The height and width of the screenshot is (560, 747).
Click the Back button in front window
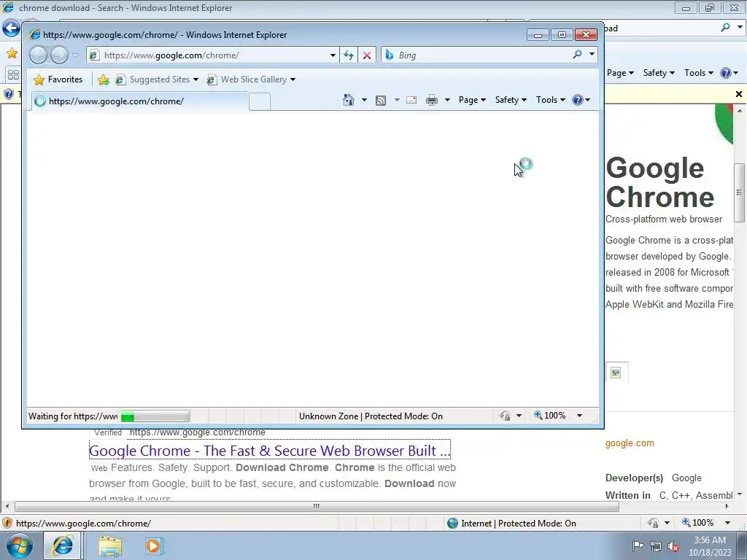point(38,55)
